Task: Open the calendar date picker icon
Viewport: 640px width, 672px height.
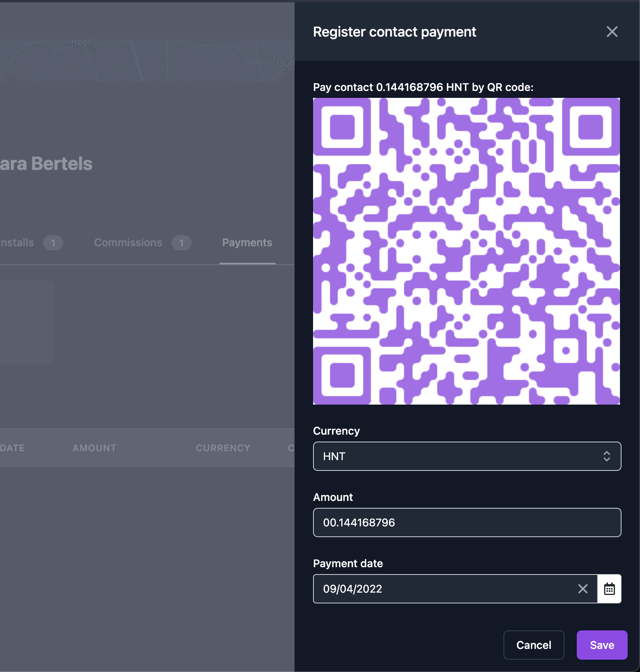Action: click(x=609, y=589)
